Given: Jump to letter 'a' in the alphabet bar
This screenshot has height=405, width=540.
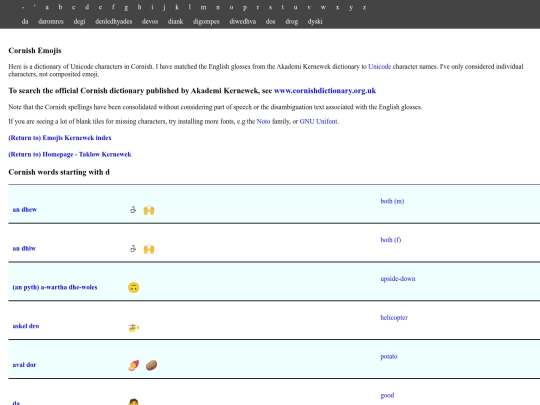Looking at the screenshot, I should coord(47,7).
